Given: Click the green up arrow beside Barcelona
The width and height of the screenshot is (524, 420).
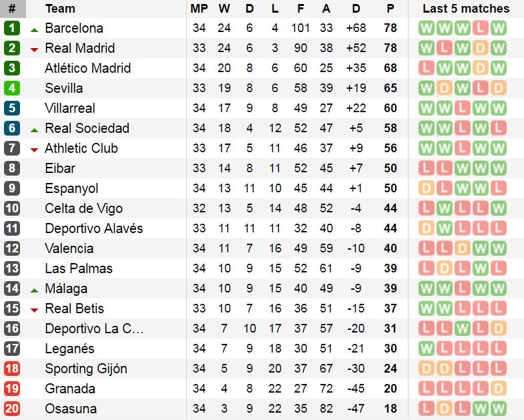Looking at the screenshot, I should point(34,29).
